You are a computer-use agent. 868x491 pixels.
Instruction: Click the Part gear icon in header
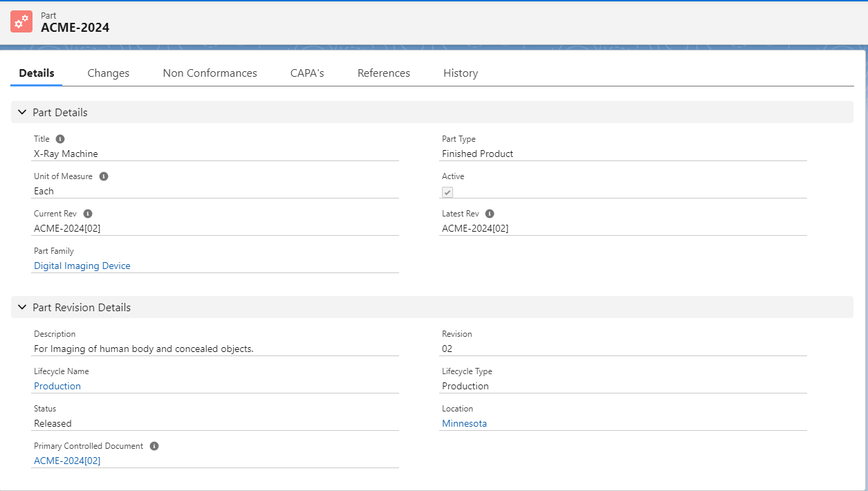21,21
